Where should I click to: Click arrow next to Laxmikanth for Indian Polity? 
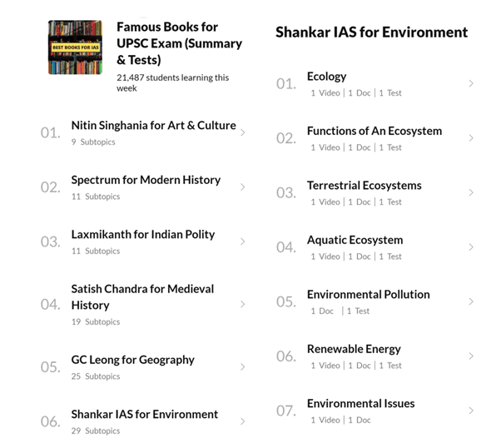click(242, 241)
